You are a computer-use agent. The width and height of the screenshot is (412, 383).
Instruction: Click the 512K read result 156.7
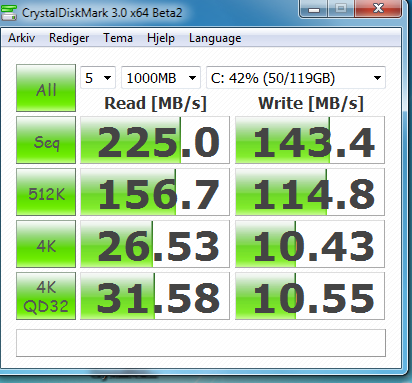[155, 192]
